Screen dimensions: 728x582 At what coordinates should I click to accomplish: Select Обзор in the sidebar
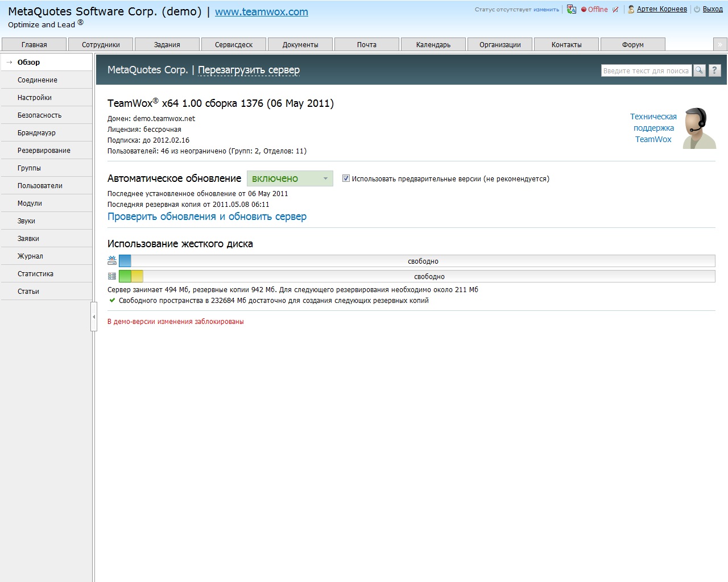click(46, 63)
